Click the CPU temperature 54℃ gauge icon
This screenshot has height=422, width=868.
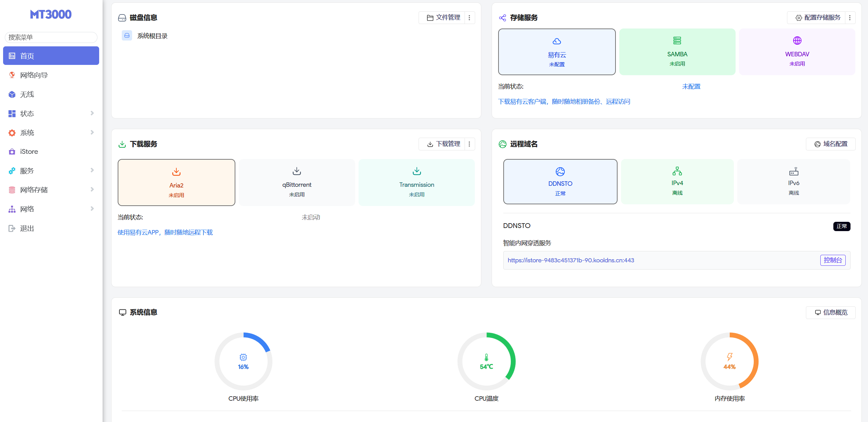pyautogui.click(x=486, y=357)
